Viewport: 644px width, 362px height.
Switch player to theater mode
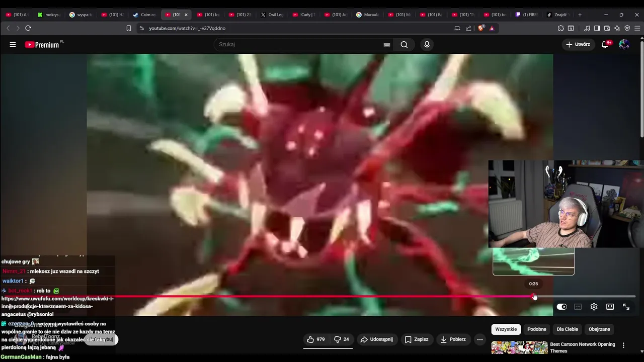(610, 307)
